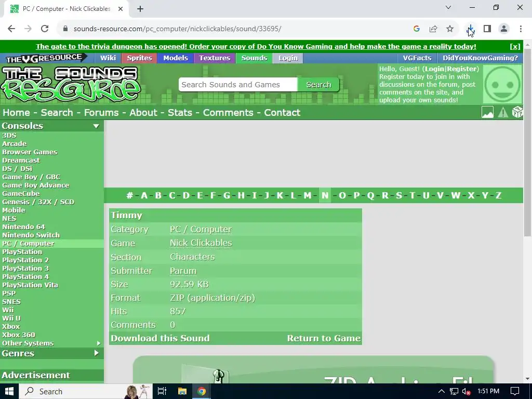This screenshot has height=399, width=532.
Task: Click the browser address bar URL
Action: pos(178,29)
